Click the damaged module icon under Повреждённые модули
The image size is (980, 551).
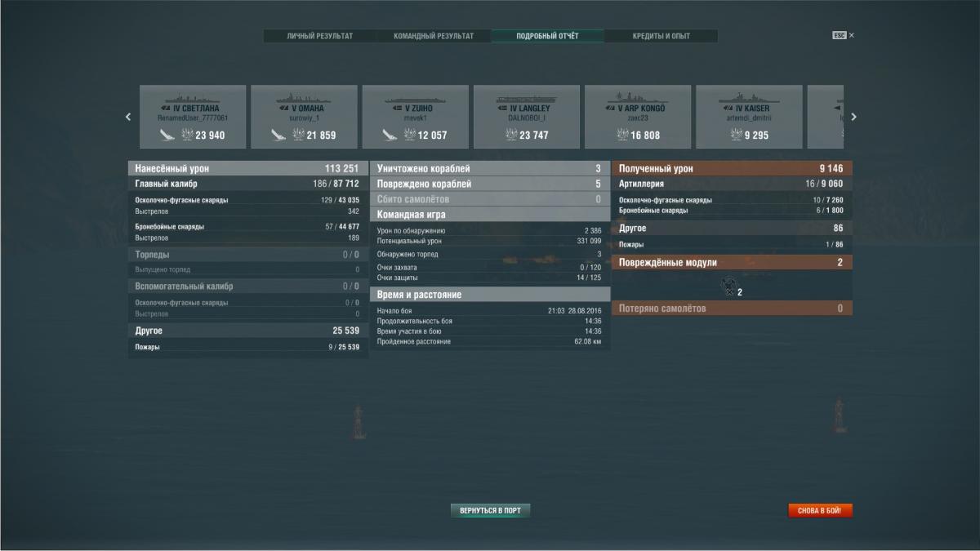(728, 286)
